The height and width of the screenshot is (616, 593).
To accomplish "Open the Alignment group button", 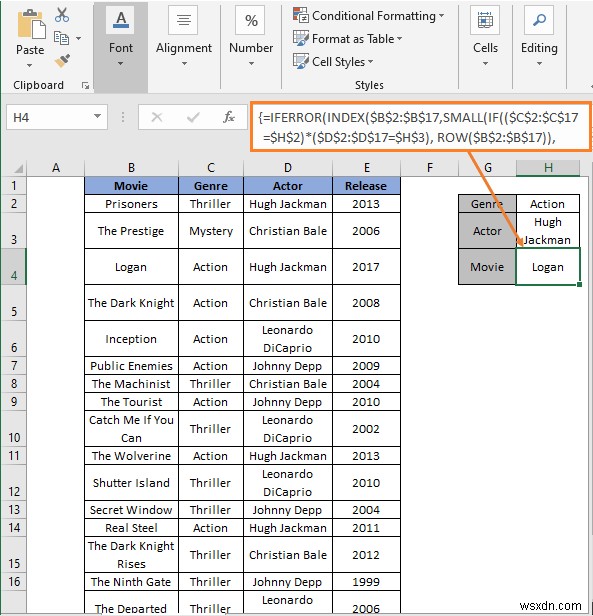I will click(x=184, y=37).
